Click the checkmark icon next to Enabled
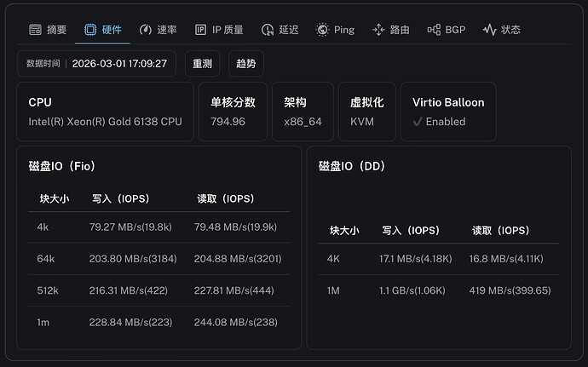Screen dimensions: 588x367 [417, 122]
